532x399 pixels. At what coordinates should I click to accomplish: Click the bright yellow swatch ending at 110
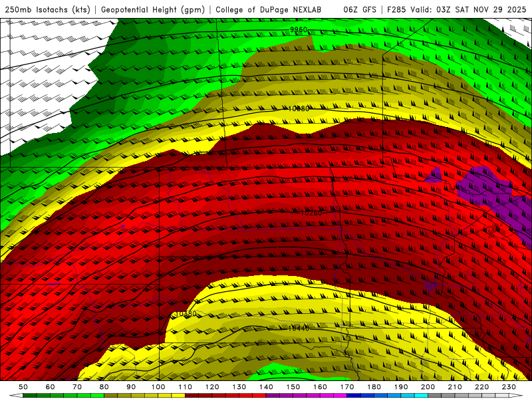[178, 396]
